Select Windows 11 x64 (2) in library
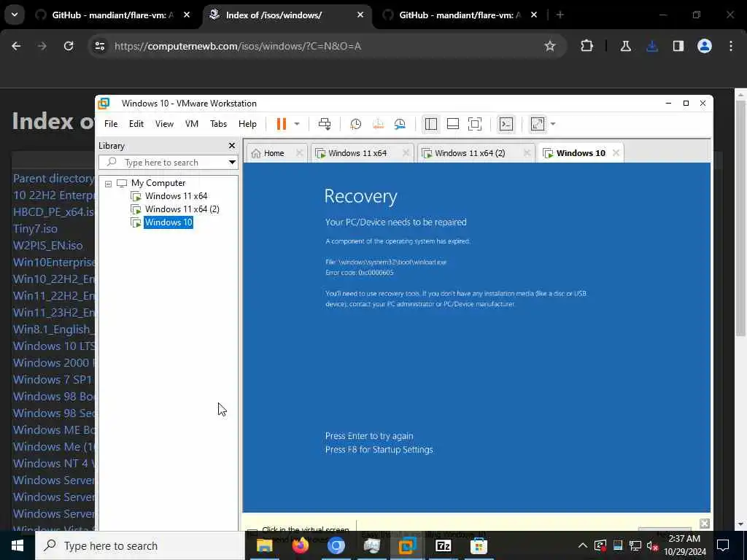 pyautogui.click(x=182, y=209)
